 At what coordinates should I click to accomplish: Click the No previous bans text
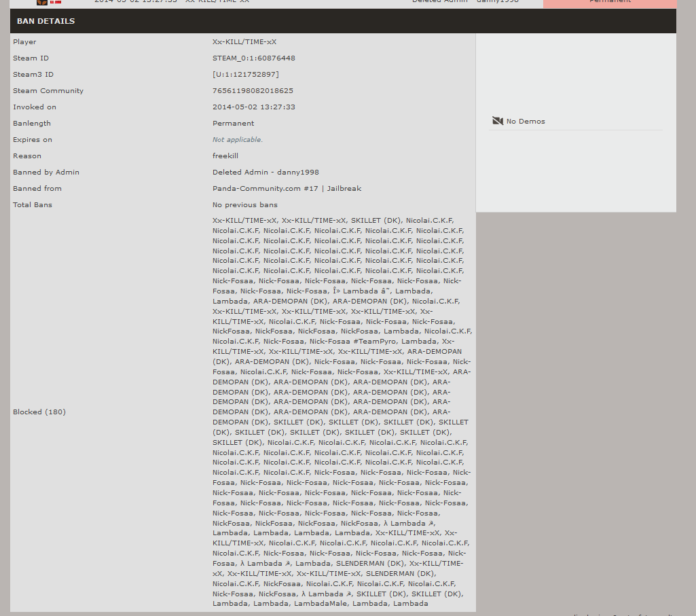[244, 205]
